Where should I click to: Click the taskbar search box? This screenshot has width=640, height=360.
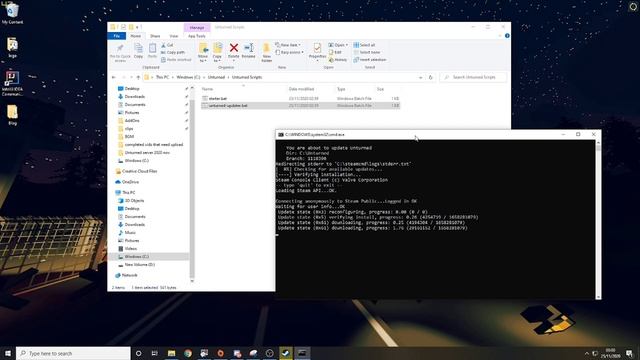pyautogui.click(x=73, y=353)
